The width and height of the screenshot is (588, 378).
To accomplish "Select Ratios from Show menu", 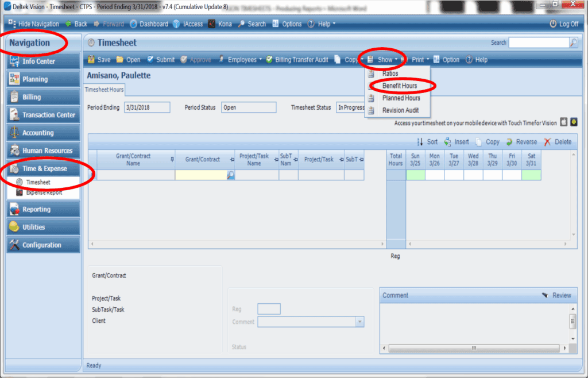I will pyautogui.click(x=390, y=74).
